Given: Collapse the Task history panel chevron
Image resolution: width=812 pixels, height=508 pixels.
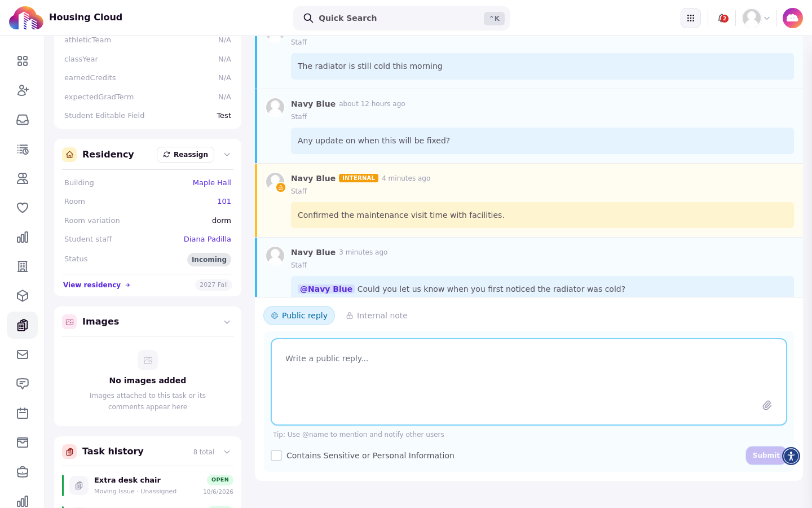Looking at the screenshot, I should [227, 452].
